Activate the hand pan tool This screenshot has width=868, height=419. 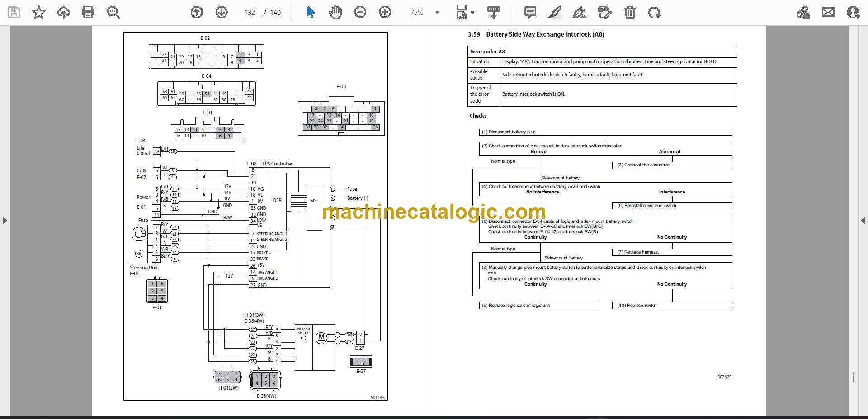point(335,12)
